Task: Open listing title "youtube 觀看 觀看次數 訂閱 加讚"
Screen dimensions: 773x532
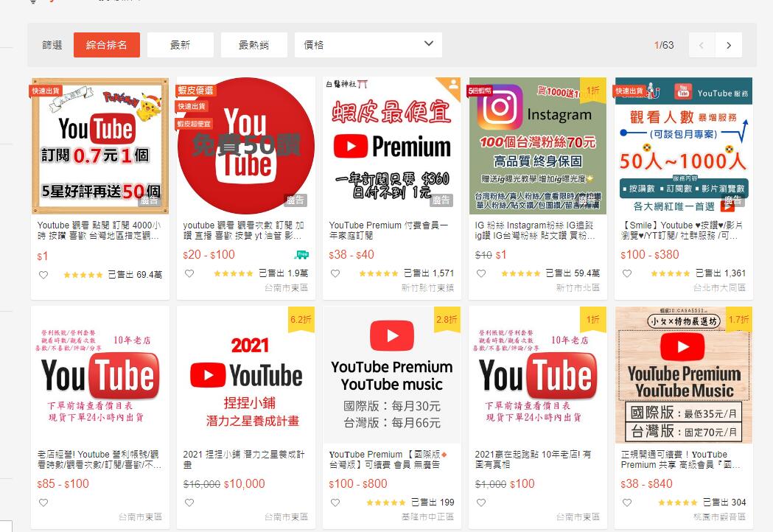Action: 243,230
